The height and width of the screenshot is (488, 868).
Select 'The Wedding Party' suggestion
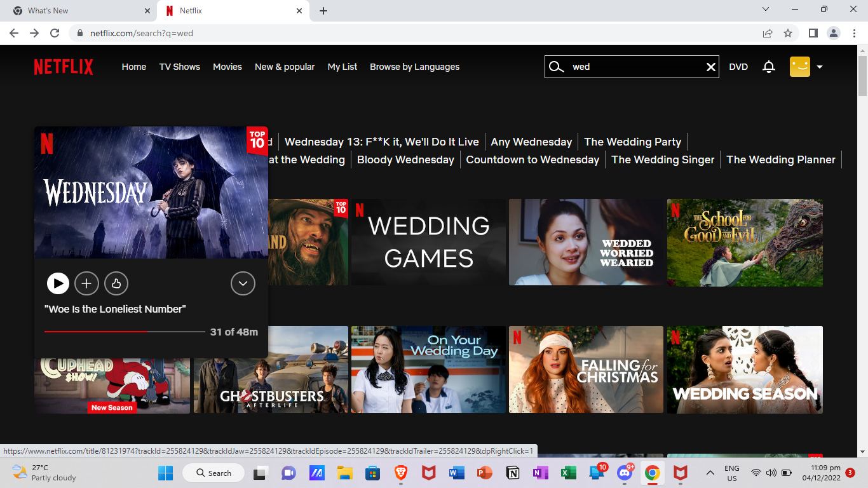[x=633, y=142]
